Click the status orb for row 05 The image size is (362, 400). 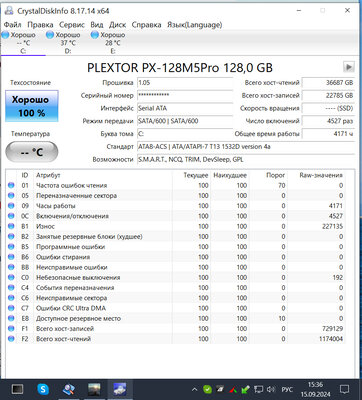point(11,196)
